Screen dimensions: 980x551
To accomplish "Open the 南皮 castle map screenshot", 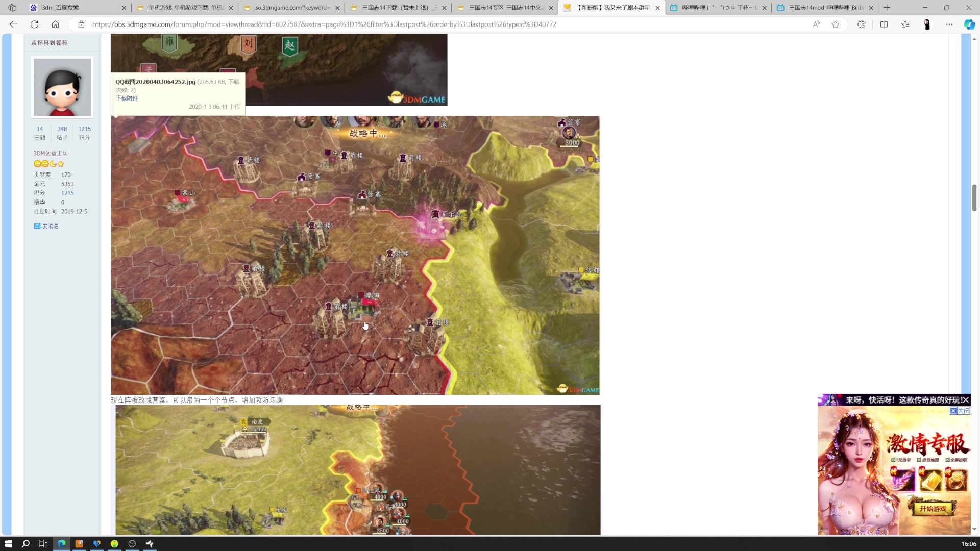I will pos(358,470).
